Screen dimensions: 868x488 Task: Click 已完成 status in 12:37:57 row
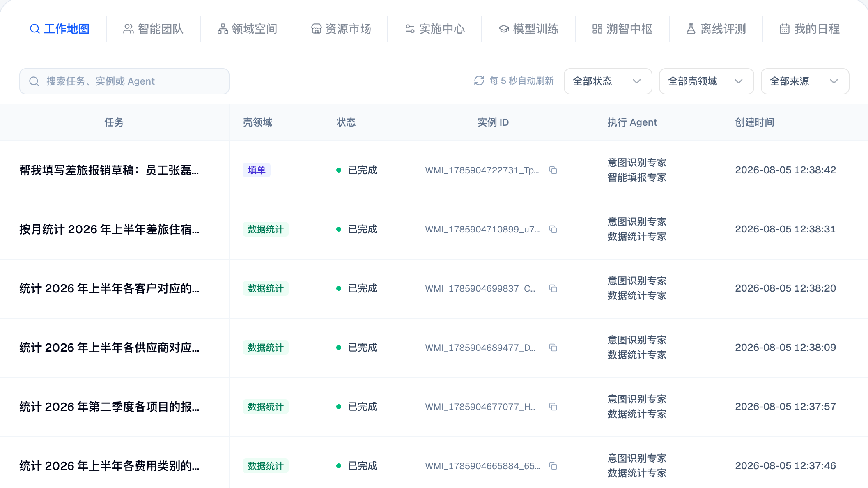(x=357, y=407)
